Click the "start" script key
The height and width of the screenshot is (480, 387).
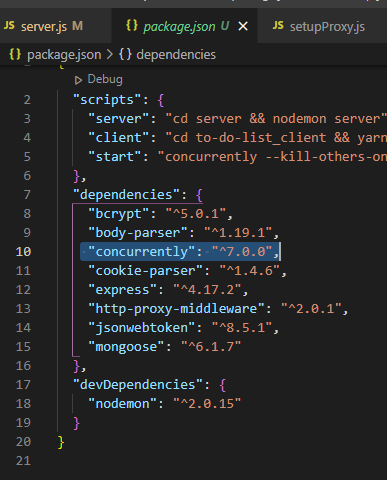[x=115, y=157]
